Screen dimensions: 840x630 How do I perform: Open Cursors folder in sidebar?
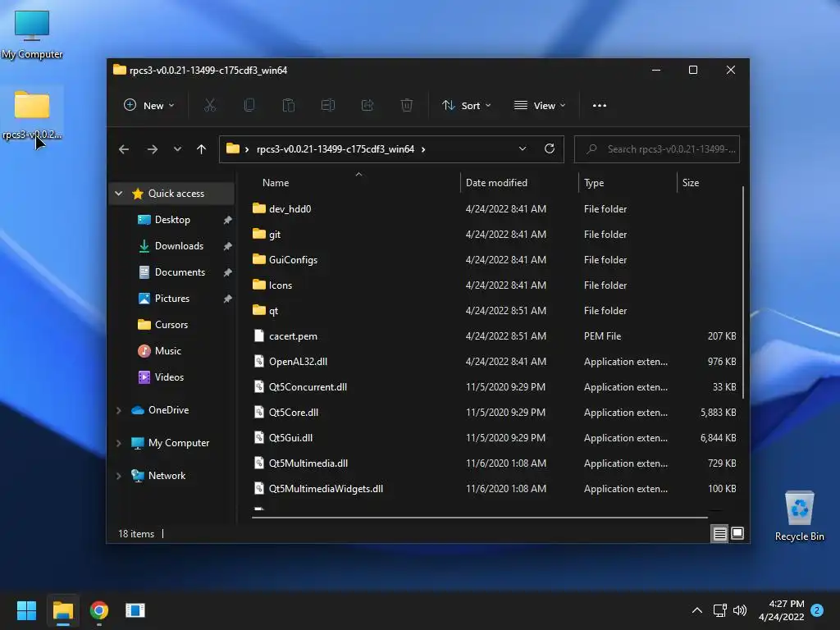click(x=171, y=325)
